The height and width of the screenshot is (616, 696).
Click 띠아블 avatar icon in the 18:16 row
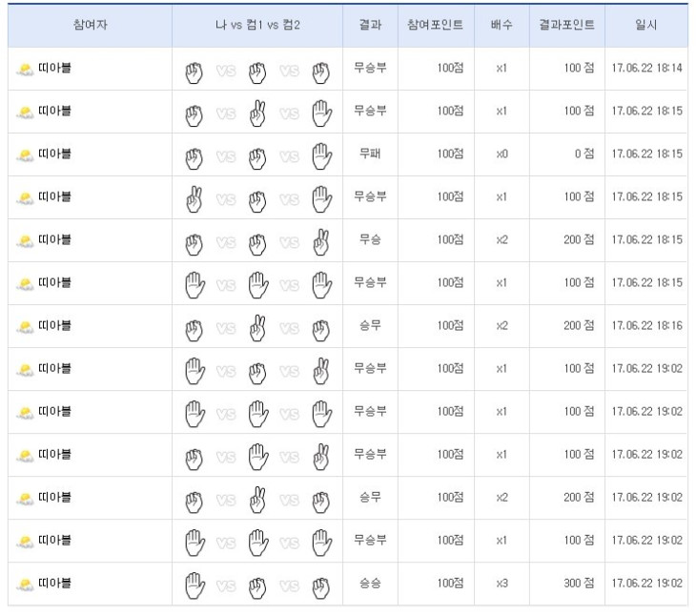(26, 327)
